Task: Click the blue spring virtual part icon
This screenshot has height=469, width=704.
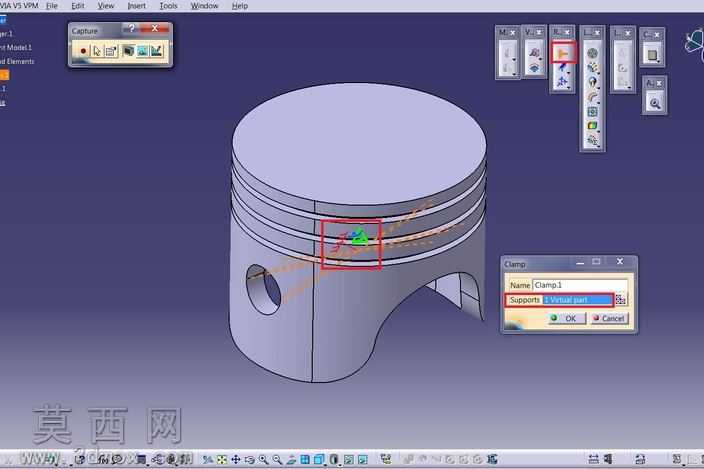Action: pos(534,68)
